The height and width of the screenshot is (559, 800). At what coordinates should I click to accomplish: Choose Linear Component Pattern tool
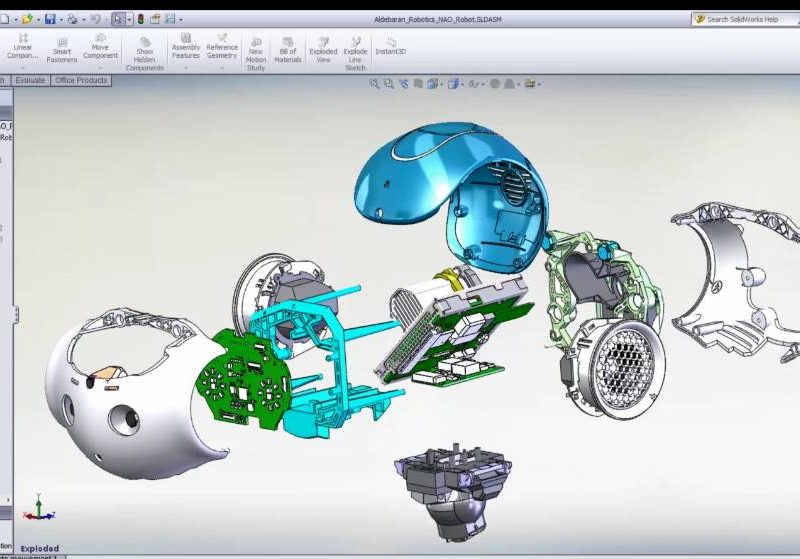22,46
